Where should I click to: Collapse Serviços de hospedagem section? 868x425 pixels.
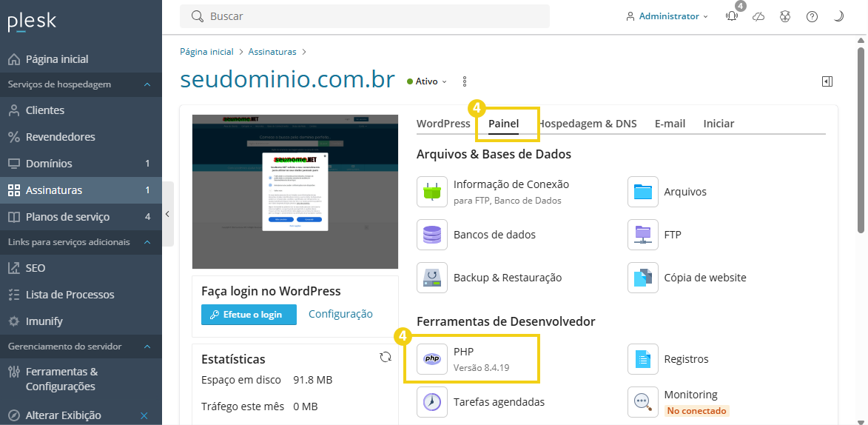point(147,85)
